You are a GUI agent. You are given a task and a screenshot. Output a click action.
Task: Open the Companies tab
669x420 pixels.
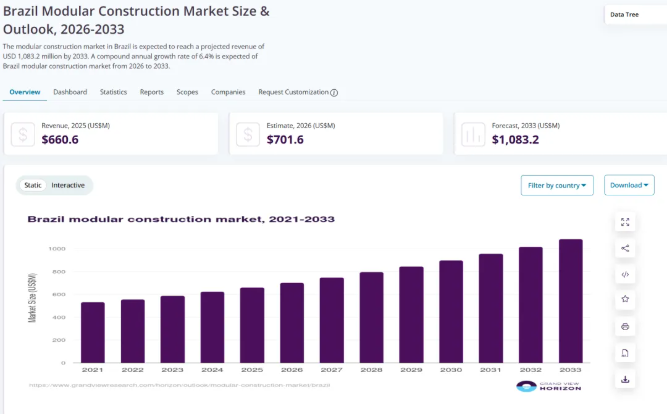point(228,92)
